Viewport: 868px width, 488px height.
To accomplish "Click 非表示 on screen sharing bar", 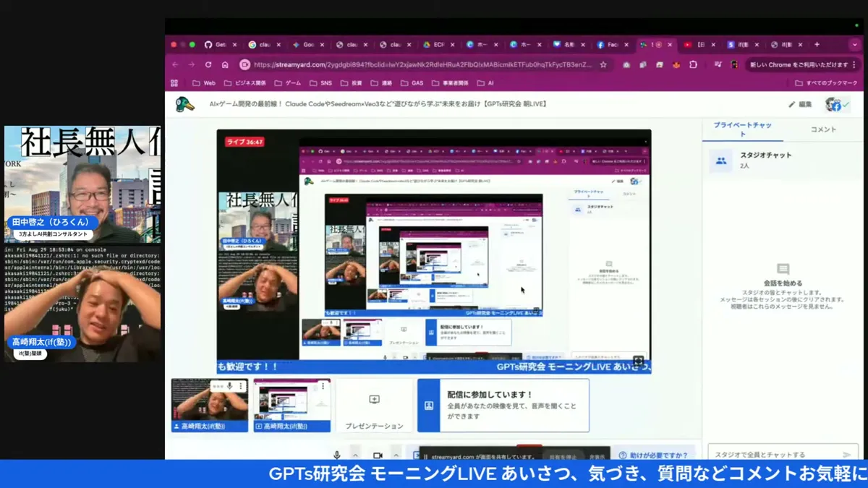I will [597, 457].
